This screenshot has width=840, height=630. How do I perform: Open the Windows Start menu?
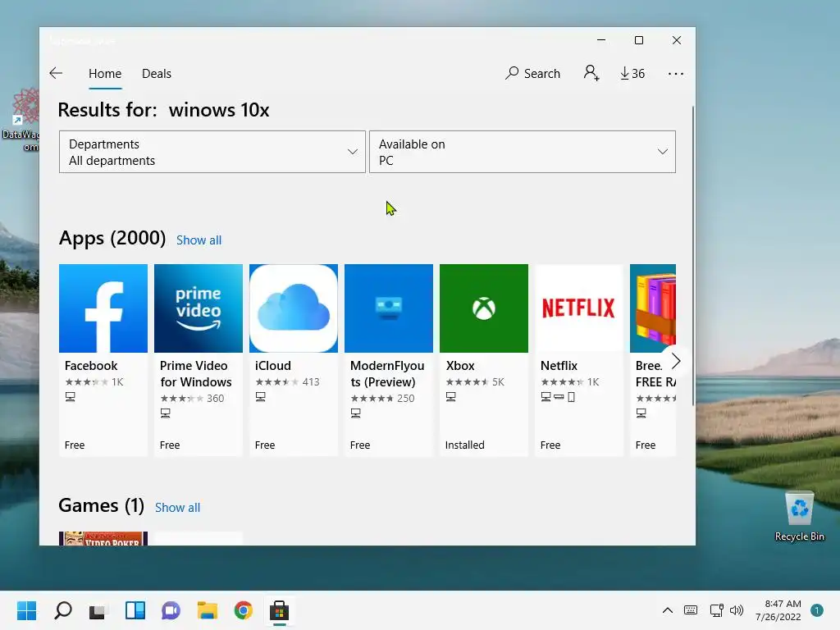[x=26, y=610]
